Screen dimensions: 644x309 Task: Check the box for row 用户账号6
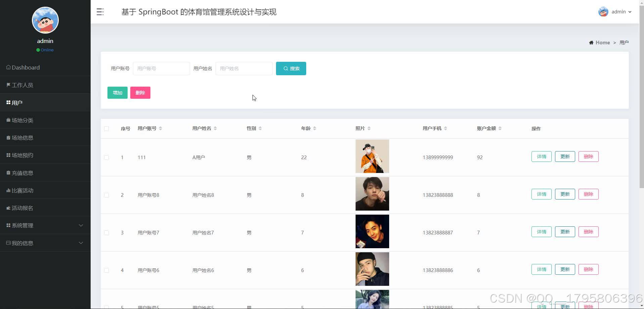[106, 270]
